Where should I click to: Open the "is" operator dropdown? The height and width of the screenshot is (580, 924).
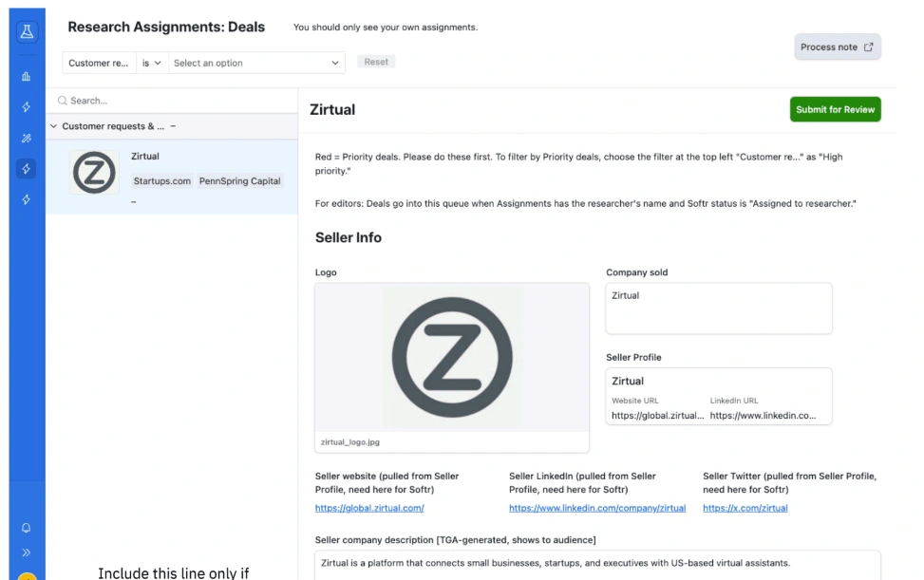(x=152, y=63)
